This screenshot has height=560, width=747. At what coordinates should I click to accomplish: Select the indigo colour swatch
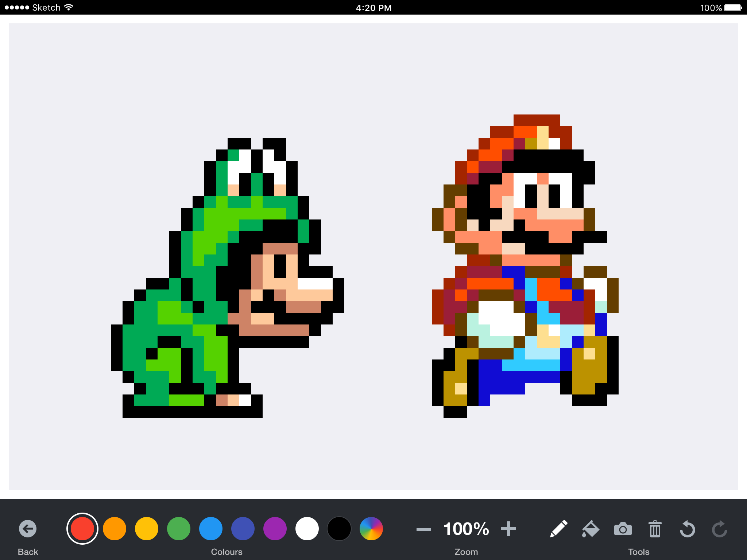pyautogui.click(x=243, y=529)
